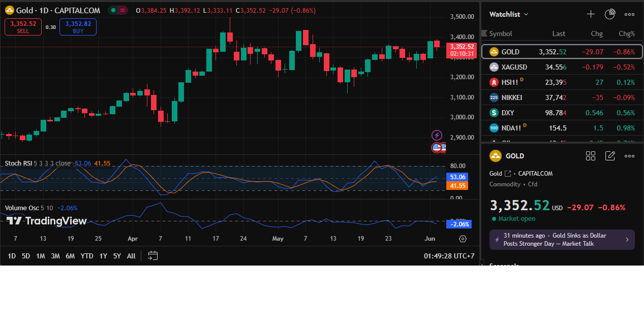Collapse the right panel using edge arrow
Image resolution: width=644 pixels, height=329 pixels.
481,262
